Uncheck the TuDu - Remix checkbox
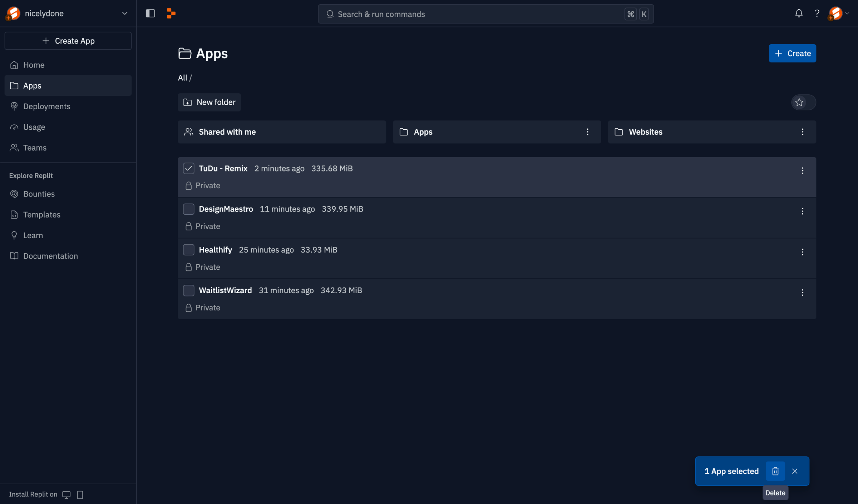858x504 pixels. point(188,168)
